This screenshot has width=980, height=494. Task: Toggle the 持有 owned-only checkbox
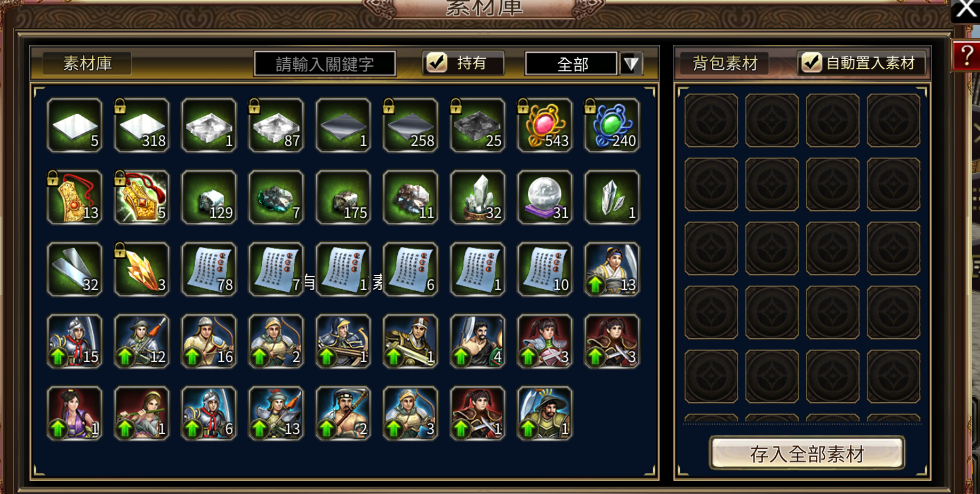pos(437,63)
